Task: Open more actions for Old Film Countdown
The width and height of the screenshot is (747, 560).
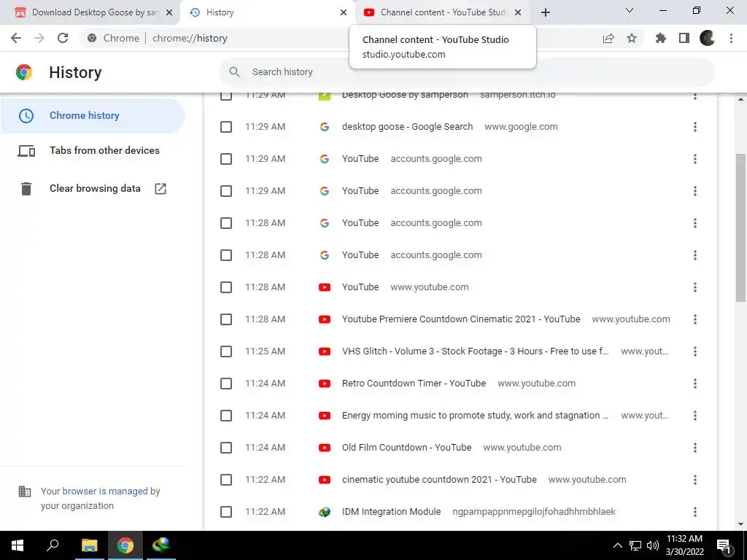Action: tap(695, 448)
